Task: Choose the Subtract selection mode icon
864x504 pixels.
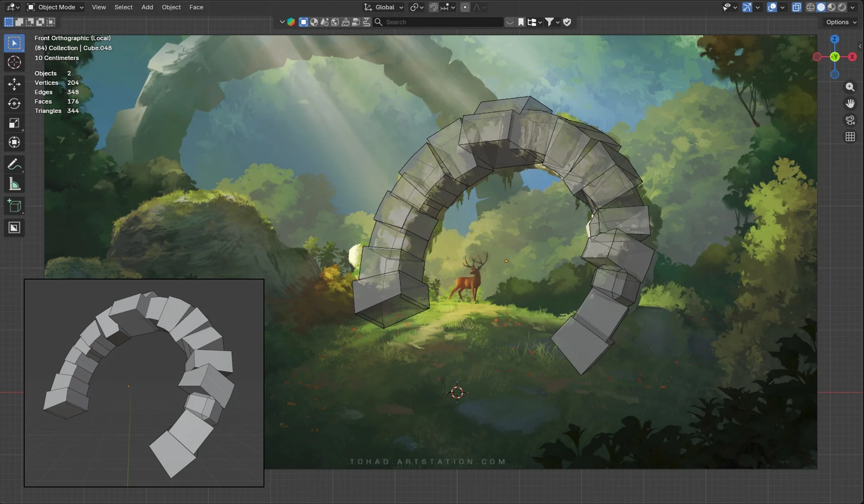Action: coord(30,22)
